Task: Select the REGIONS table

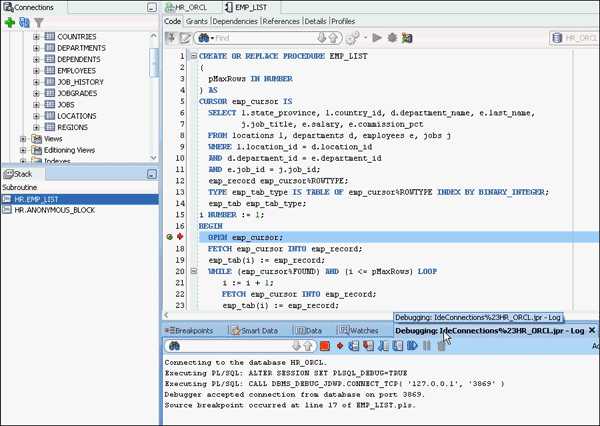Action: pos(72,127)
